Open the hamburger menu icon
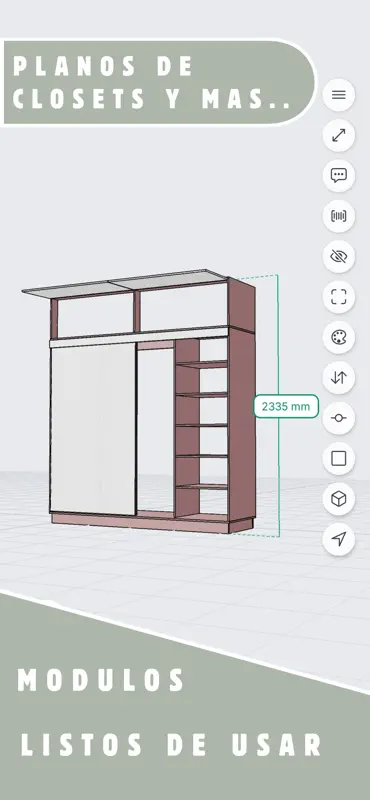This screenshot has width=370, height=800. coord(338,95)
